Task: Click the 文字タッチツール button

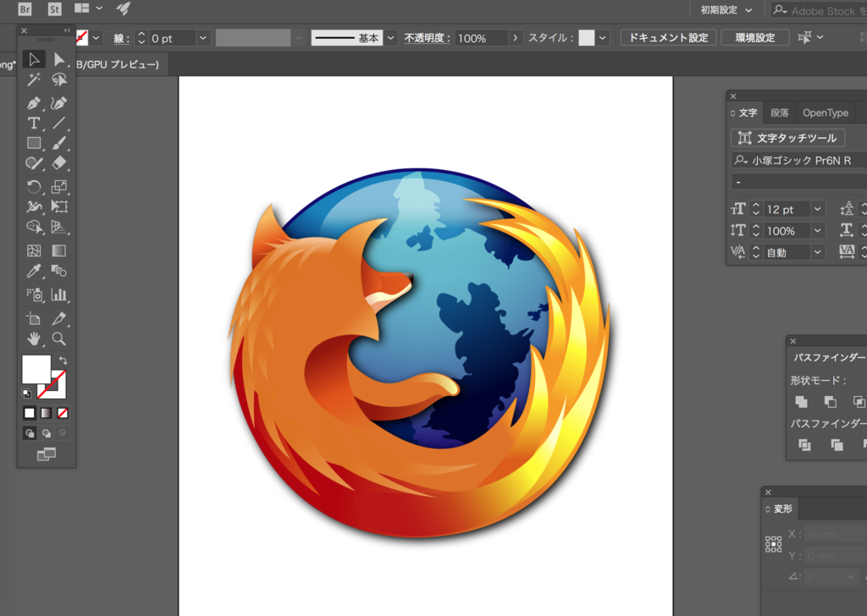Action: 788,138
